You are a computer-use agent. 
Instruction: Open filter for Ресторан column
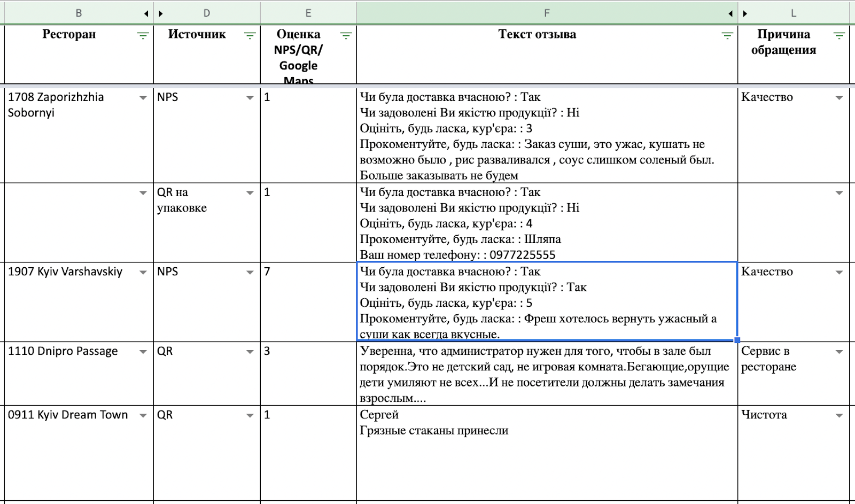pos(143,36)
